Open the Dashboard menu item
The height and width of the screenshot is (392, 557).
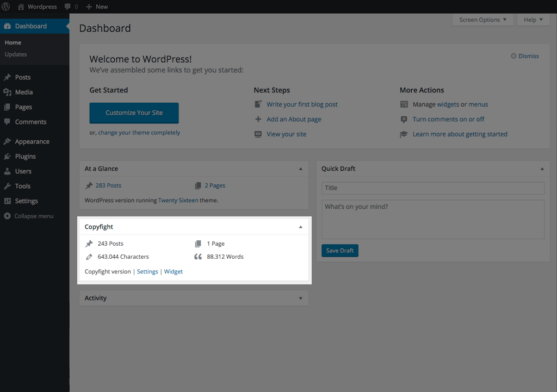click(34, 26)
